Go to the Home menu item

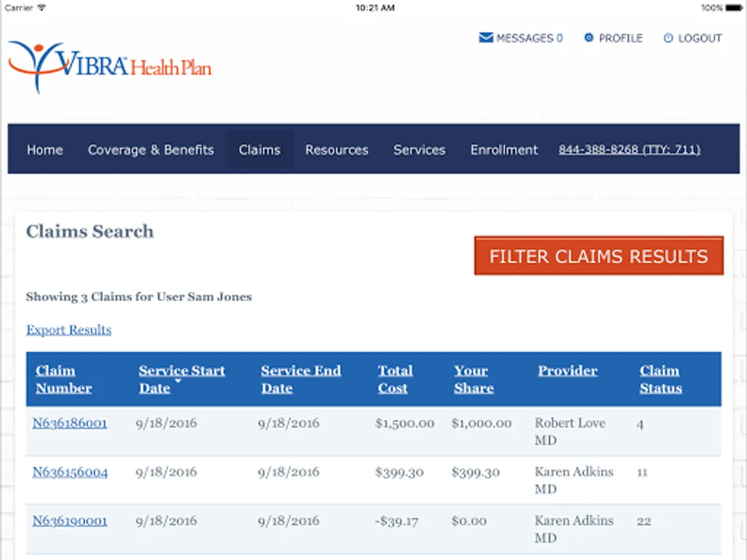coord(45,149)
